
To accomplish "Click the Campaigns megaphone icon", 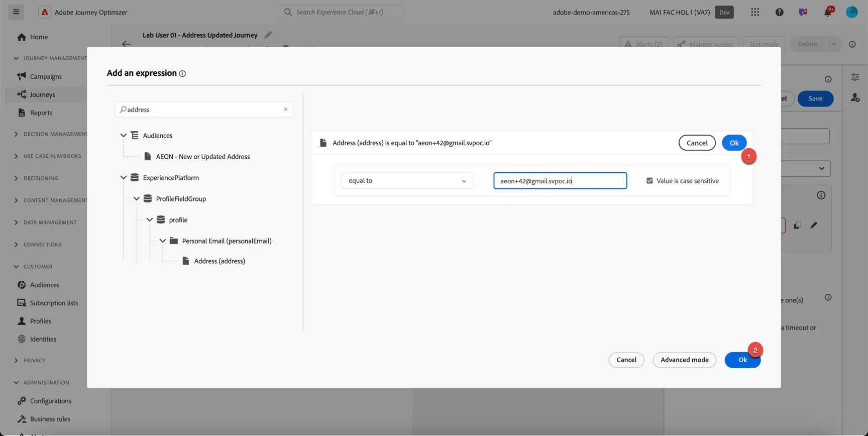I will click(x=22, y=76).
